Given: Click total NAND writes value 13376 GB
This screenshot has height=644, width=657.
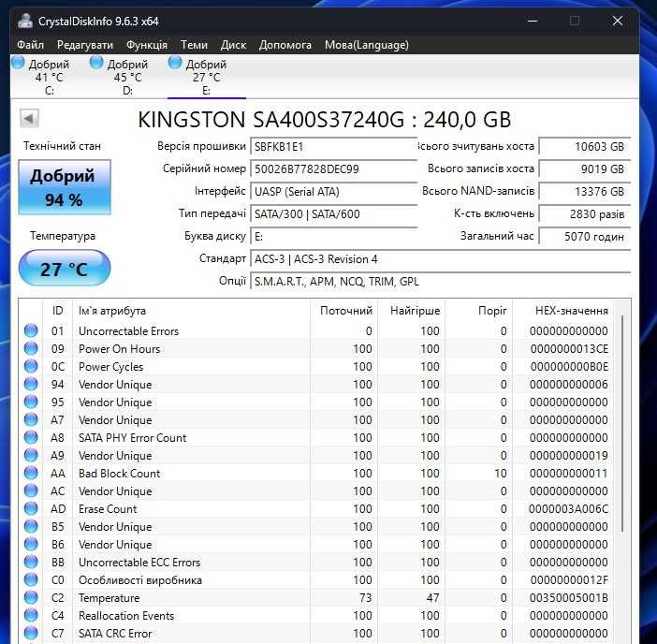Looking at the screenshot, I should tap(585, 192).
